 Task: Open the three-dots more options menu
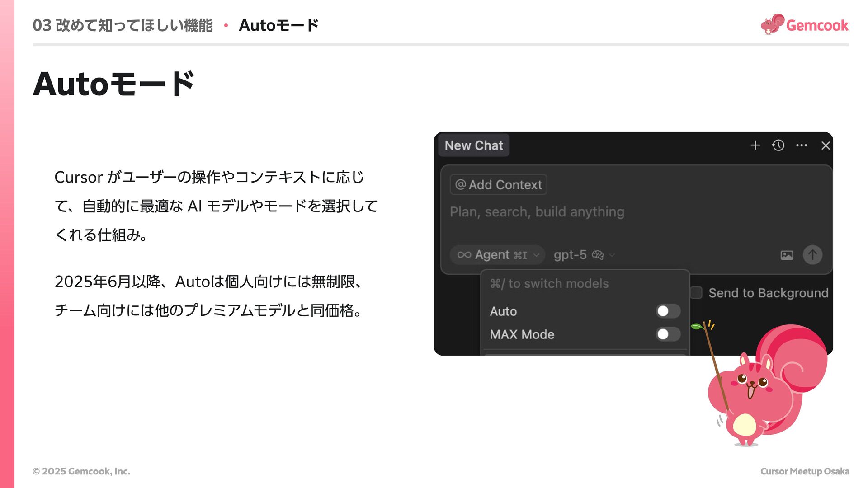tap(802, 145)
